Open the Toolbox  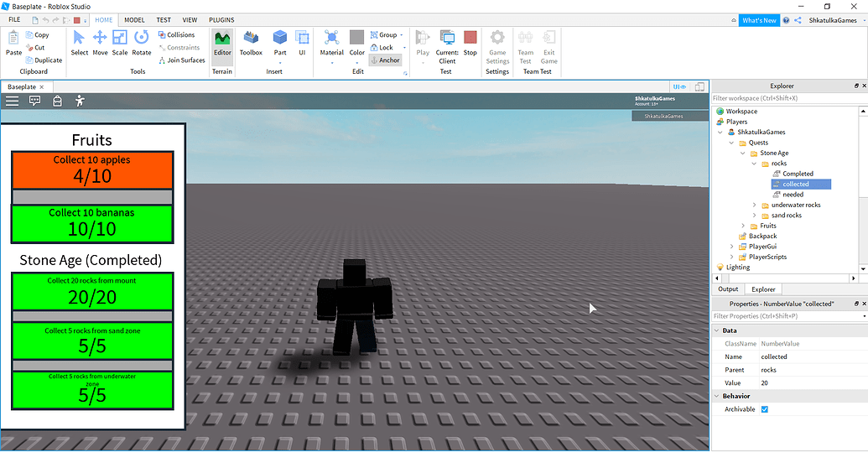coord(251,44)
